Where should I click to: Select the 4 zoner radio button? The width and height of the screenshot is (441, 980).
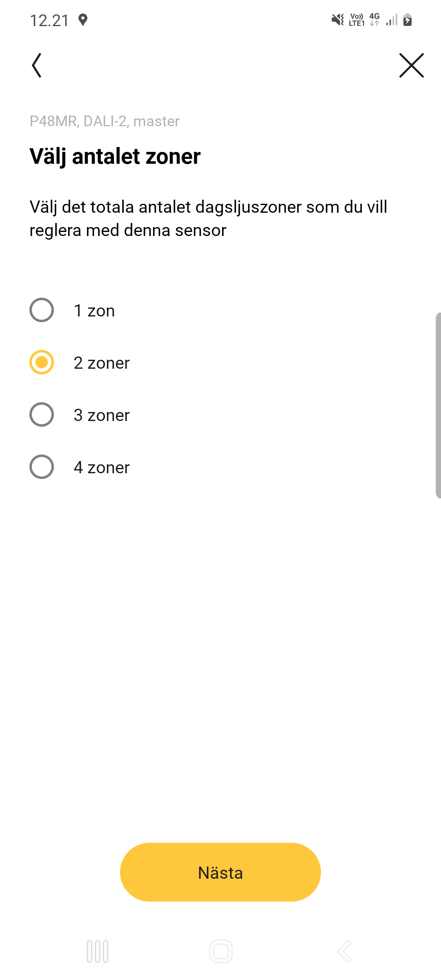(x=42, y=467)
